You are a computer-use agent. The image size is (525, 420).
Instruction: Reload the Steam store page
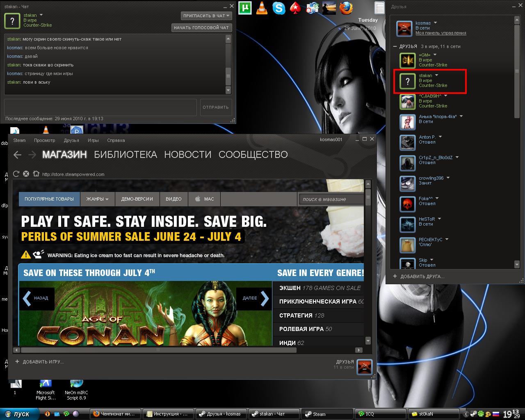16,174
